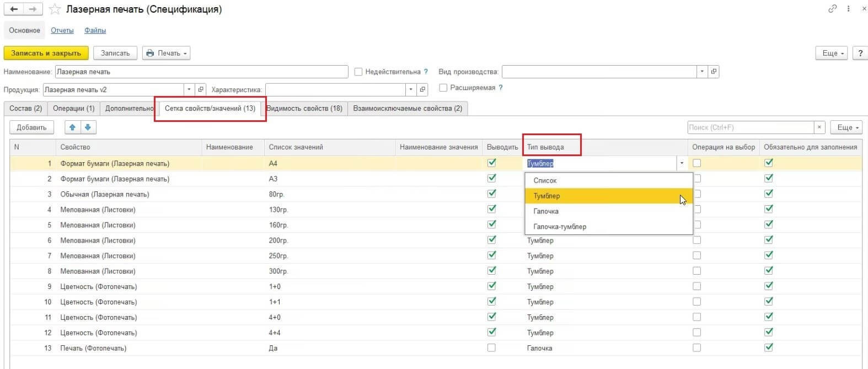Choose Тумблер in the dropdown list
The image size is (868, 369).
609,196
